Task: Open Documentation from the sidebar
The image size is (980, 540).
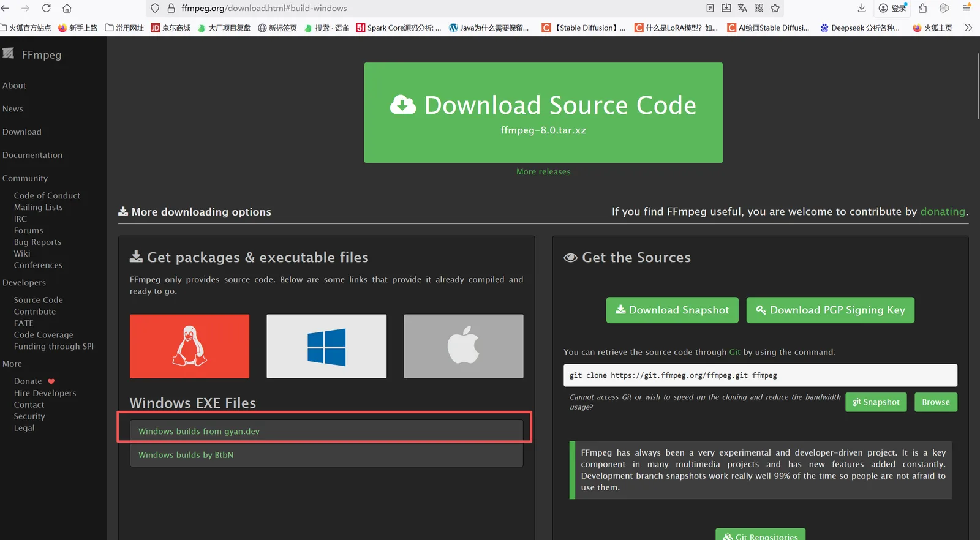Action: 32,156
